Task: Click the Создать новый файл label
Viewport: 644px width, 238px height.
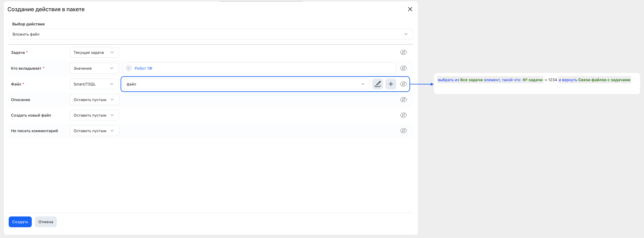Action: coord(31,115)
